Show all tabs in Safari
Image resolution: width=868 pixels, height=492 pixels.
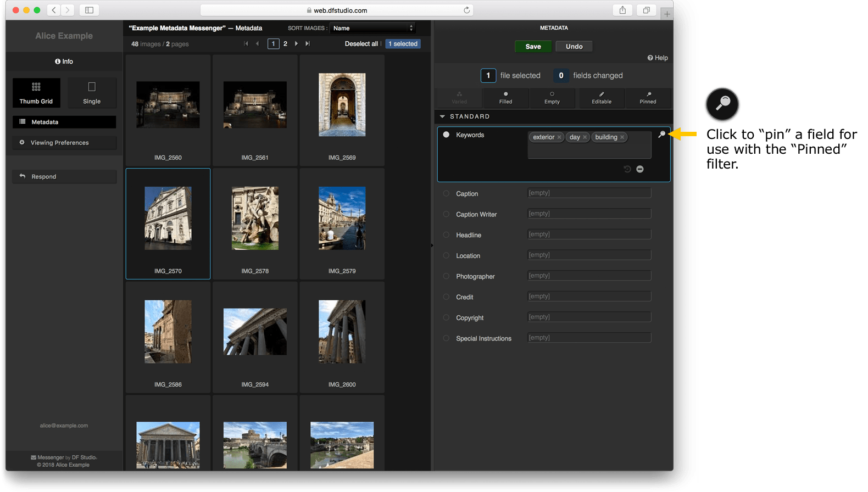[646, 10]
